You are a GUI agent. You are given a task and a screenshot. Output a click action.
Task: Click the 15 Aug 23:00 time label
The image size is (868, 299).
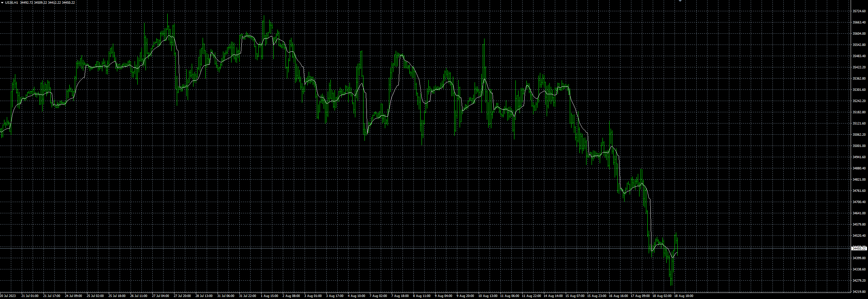pos(596,296)
